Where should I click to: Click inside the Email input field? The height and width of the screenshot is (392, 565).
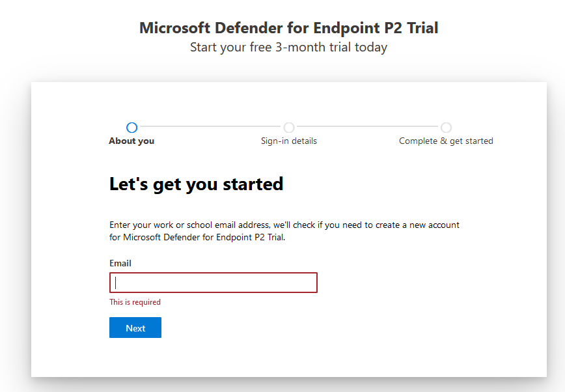pyautogui.click(x=213, y=282)
